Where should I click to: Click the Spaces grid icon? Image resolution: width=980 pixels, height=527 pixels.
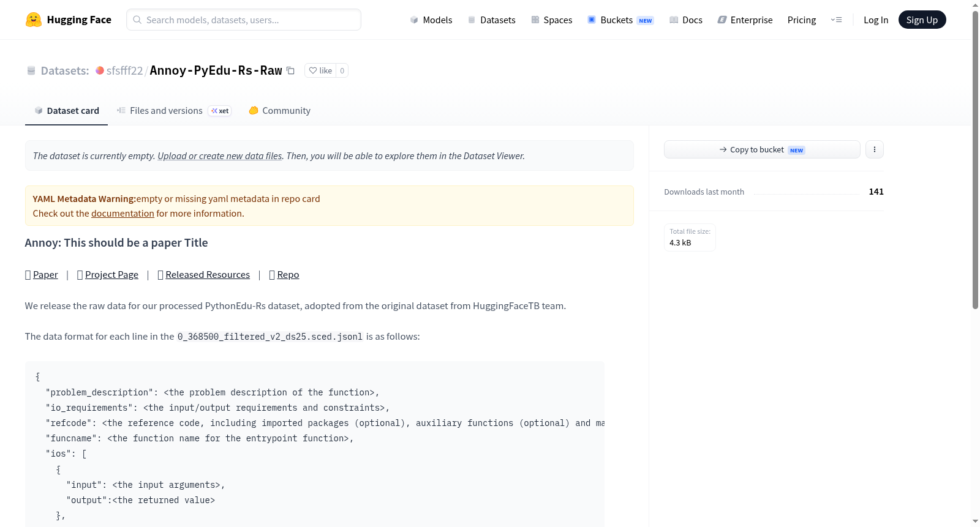click(x=535, y=20)
